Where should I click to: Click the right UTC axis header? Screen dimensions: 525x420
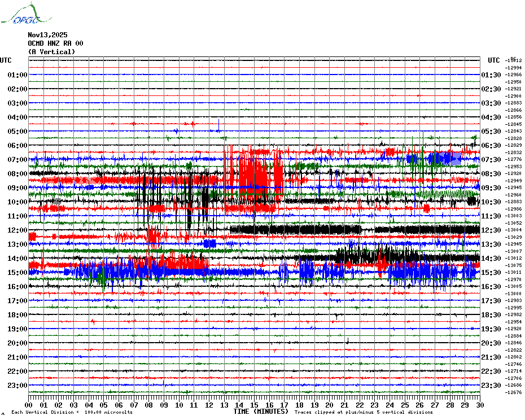(x=493, y=60)
